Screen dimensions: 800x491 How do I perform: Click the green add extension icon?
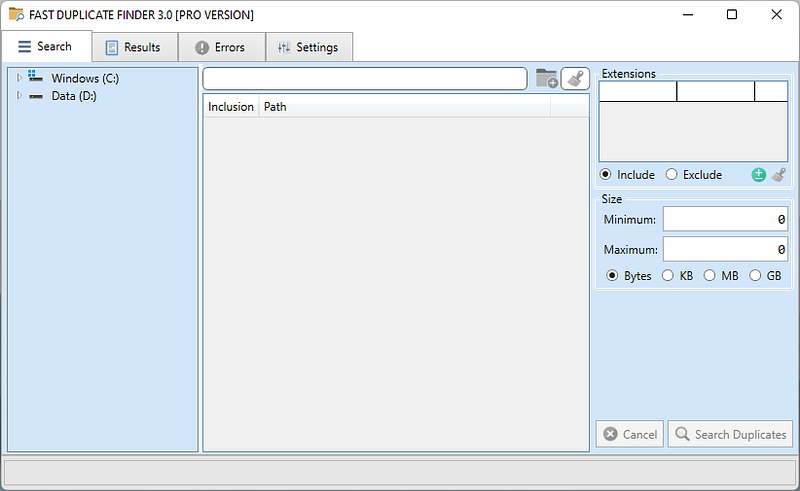point(759,175)
